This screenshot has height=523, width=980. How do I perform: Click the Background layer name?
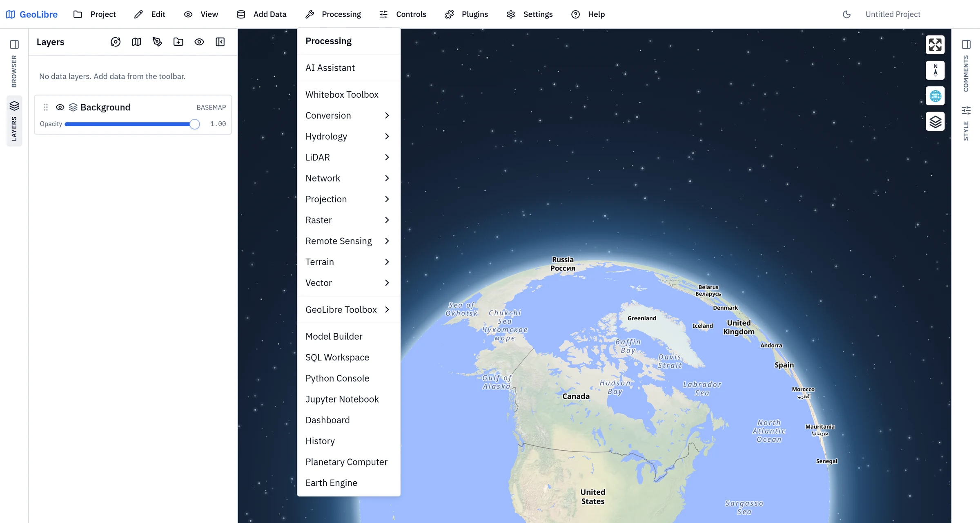pyautogui.click(x=105, y=107)
